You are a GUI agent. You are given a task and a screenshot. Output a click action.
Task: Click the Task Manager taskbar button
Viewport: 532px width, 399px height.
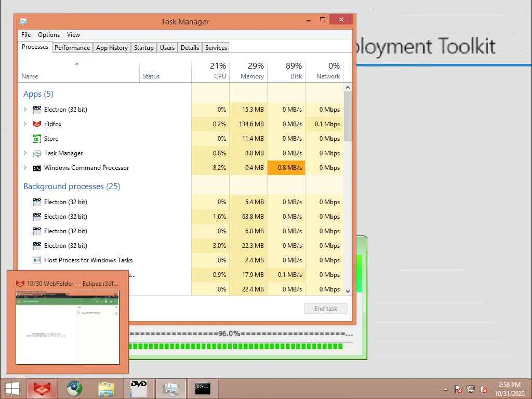(x=170, y=389)
